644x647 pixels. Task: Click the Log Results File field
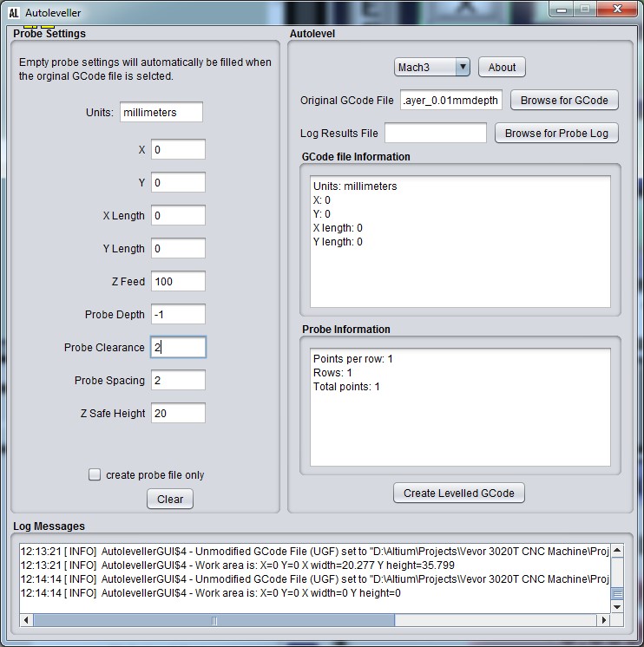436,133
